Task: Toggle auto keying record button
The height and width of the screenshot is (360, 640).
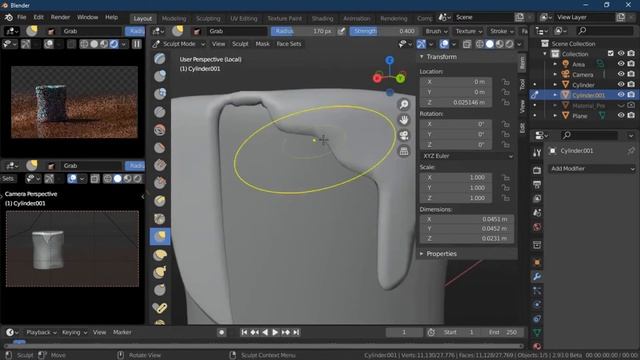Action: [222, 332]
